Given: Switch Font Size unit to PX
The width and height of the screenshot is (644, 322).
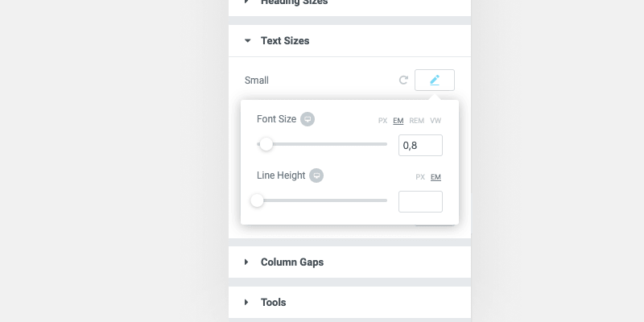Looking at the screenshot, I should pyautogui.click(x=383, y=121).
